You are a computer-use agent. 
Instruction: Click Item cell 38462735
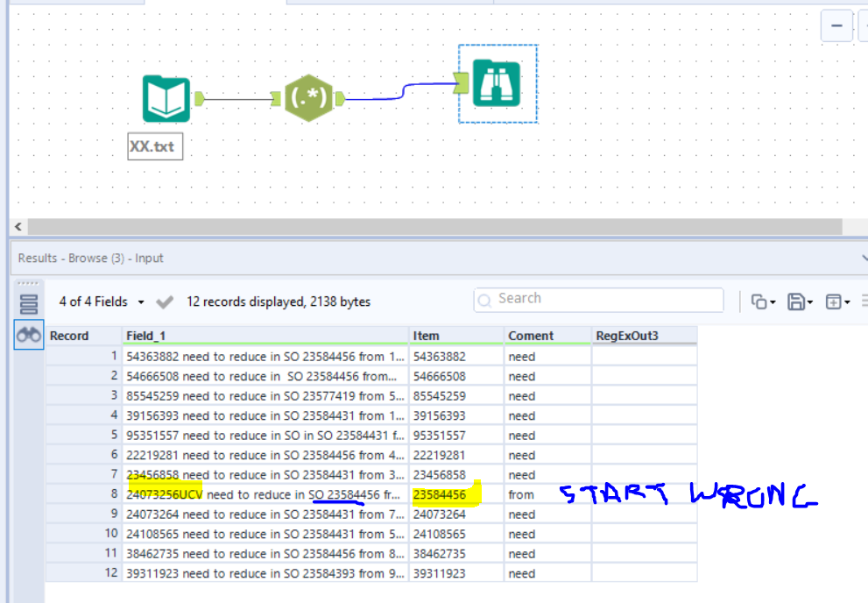[456, 554]
